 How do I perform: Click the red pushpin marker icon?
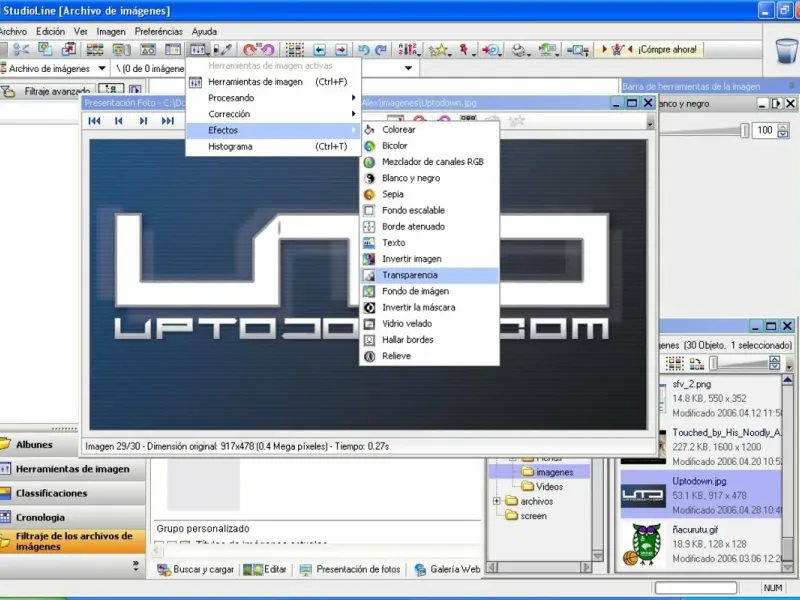pyautogui.click(x=465, y=49)
